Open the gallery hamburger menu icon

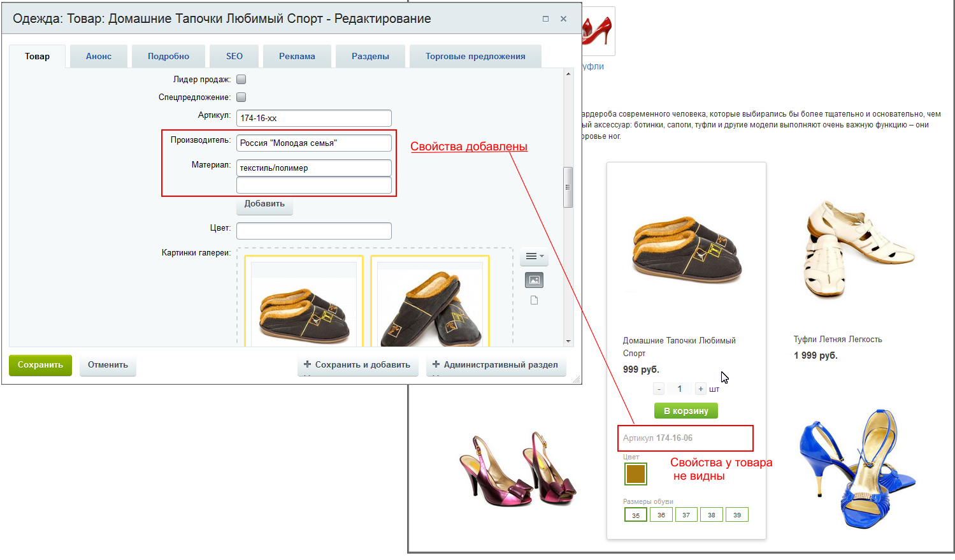coord(534,257)
